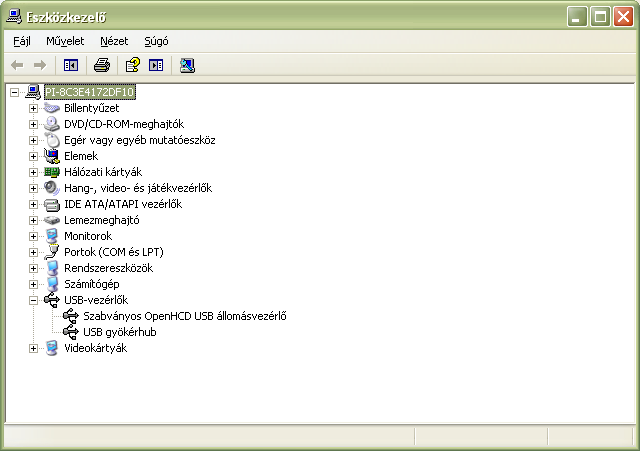Viewport: 640px width, 451px height.
Task: Click the Back arrow toolbar button
Action: pos(17,65)
